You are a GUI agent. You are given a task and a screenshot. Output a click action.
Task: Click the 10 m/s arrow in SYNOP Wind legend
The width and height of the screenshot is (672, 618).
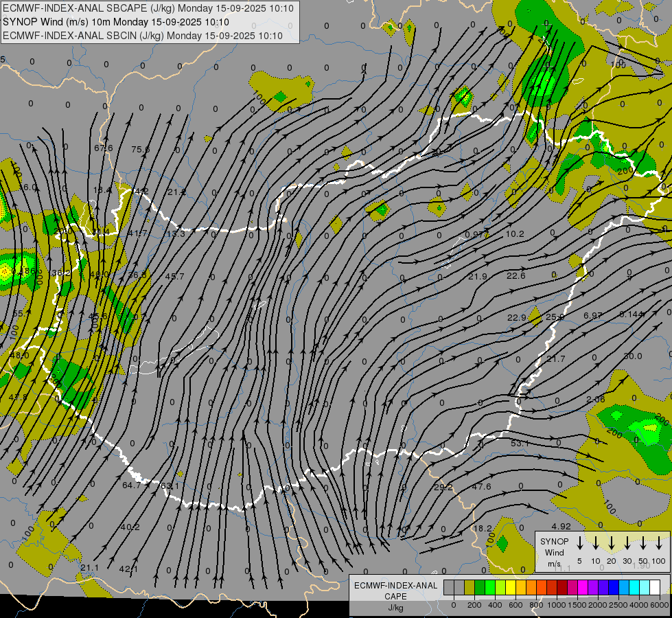pyautogui.click(x=595, y=543)
